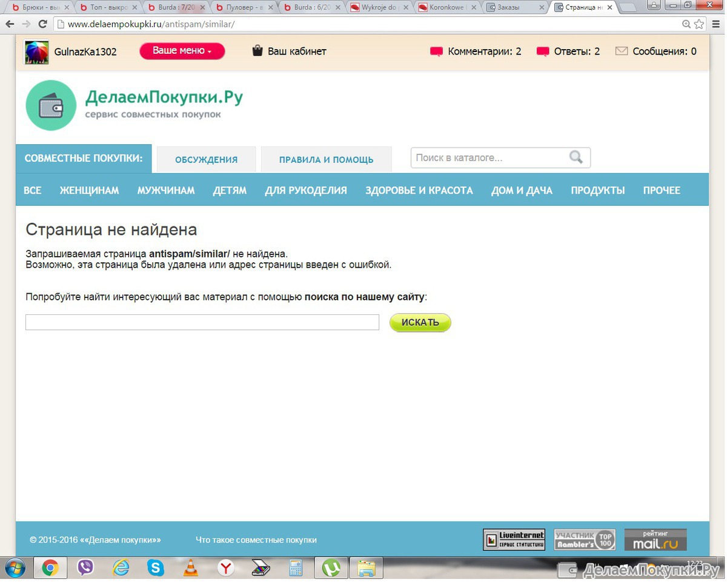Open the Сообщения: 0 inbox
Image resolution: width=727 pixels, height=588 pixels.
pos(656,51)
